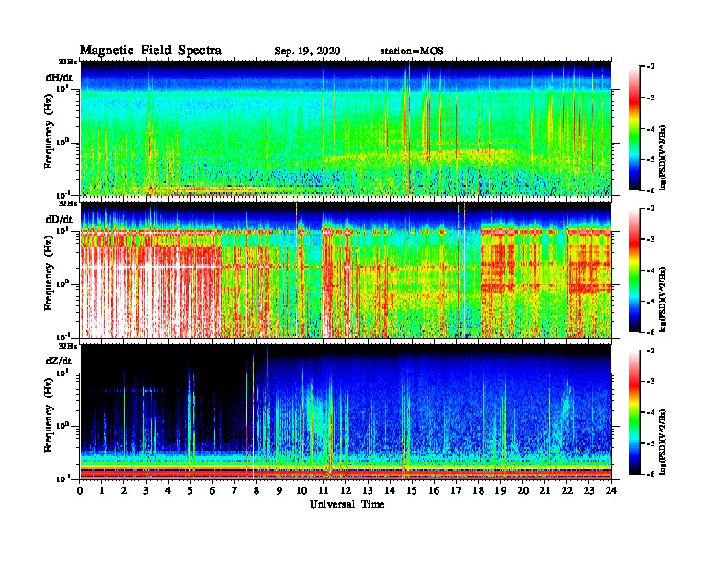
Task: Click hour tick label "15" on the time axis
Action: click(412, 491)
